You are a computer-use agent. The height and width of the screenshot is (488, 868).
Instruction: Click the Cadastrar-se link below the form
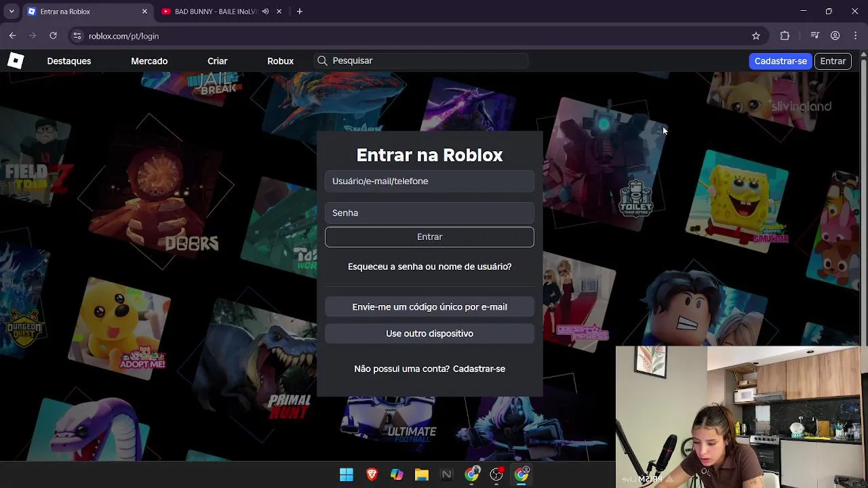(479, 369)
